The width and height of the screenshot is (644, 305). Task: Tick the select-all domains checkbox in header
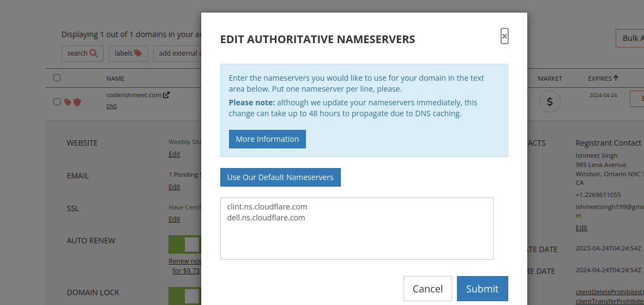(x=57, y=77)
